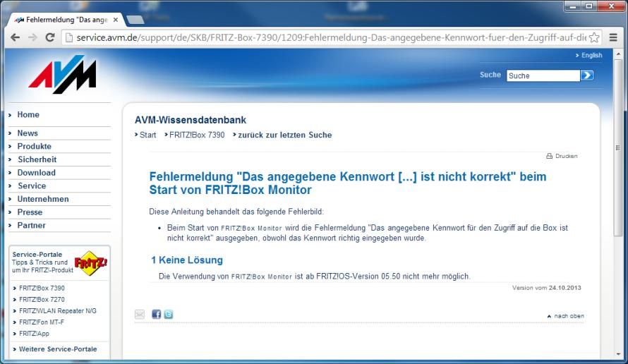Open the News menu item

(x=28, y=133)
